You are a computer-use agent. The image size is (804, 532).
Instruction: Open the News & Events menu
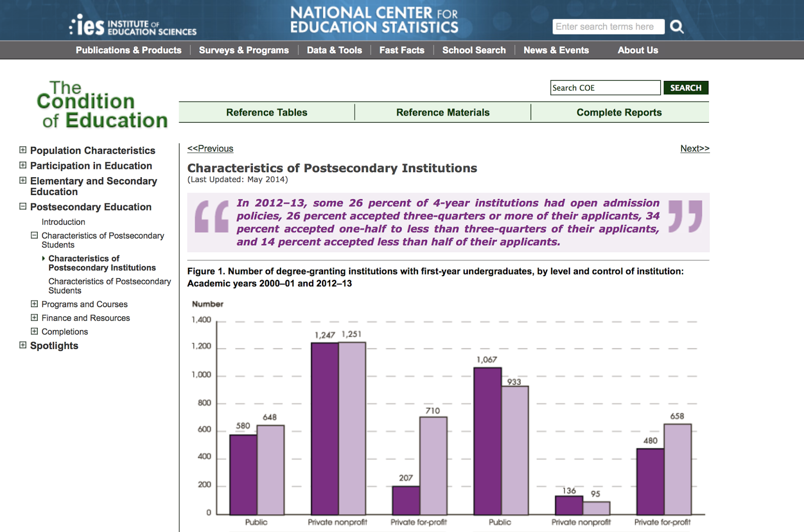[x=556, y=50]
